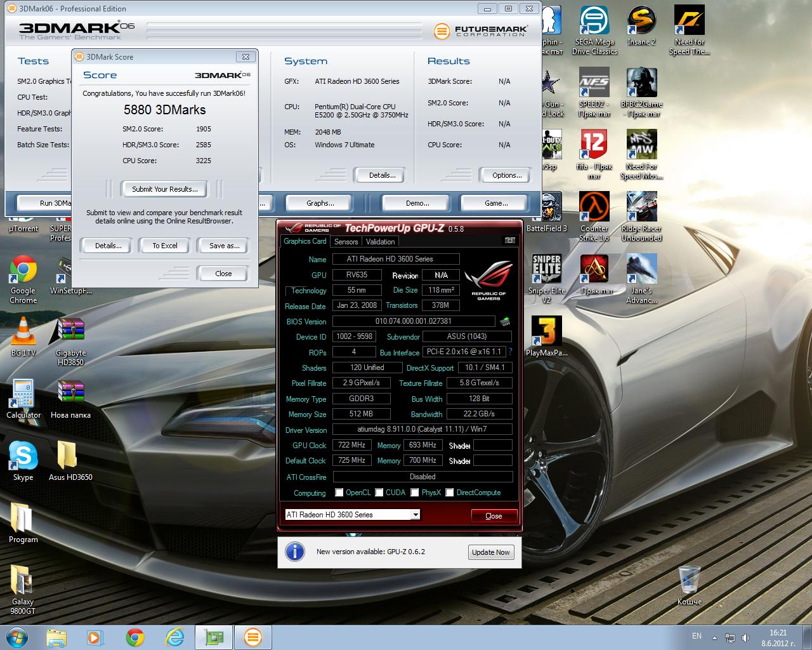Launch Sniper Elite V2 shortcut
Image resolution: width=812 pixels, height=650 pixels.
[x=547, y=279]
